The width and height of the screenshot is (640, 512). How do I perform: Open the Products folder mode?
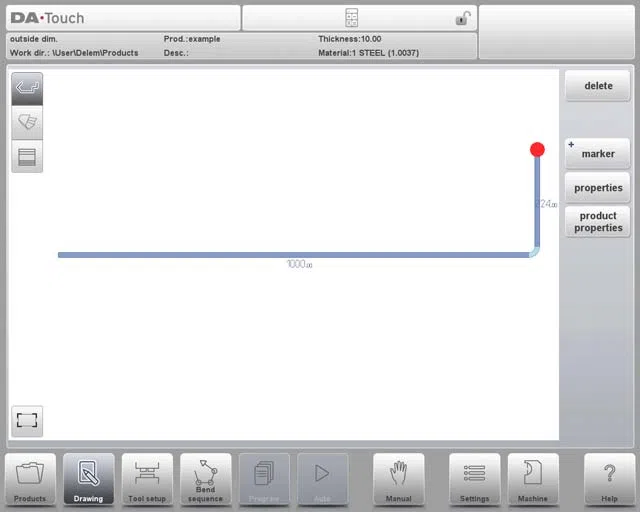[30, 479]
